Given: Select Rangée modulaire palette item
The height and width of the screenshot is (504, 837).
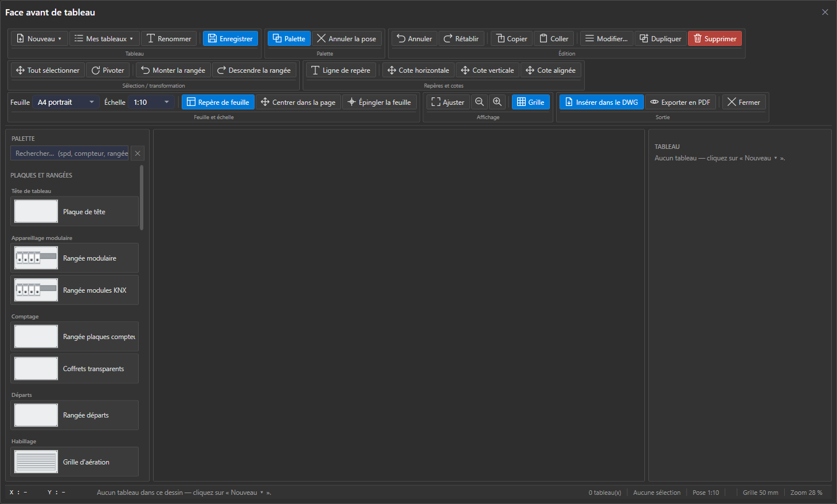Looking at the screenshot, I should (75, 258).
